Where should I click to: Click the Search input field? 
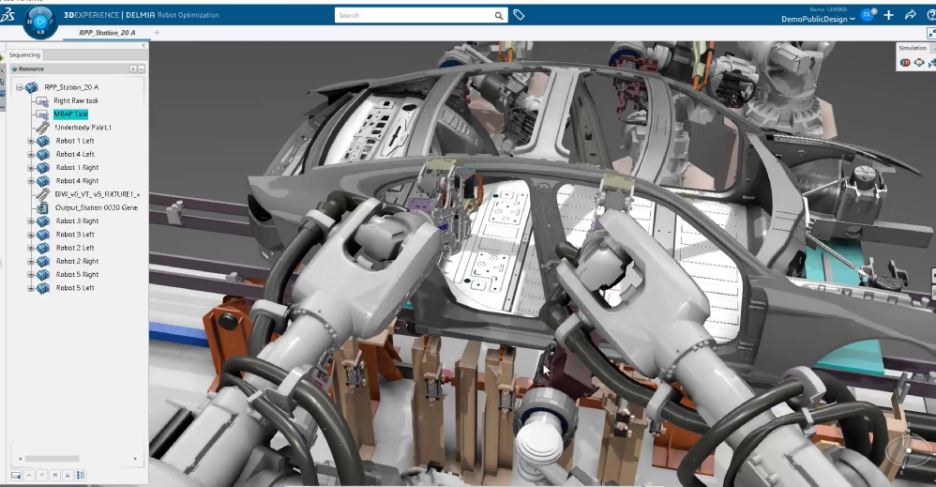coord(414,16)
